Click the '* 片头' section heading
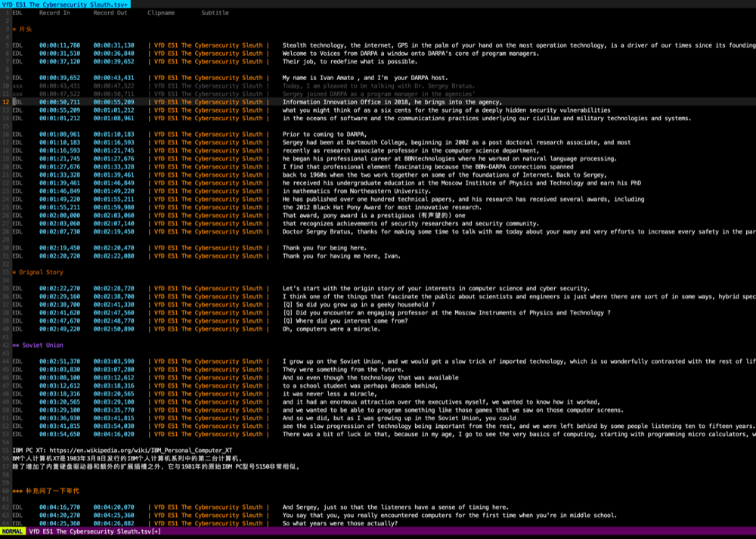Screen dimensions: 756x539 pos(22,29)
